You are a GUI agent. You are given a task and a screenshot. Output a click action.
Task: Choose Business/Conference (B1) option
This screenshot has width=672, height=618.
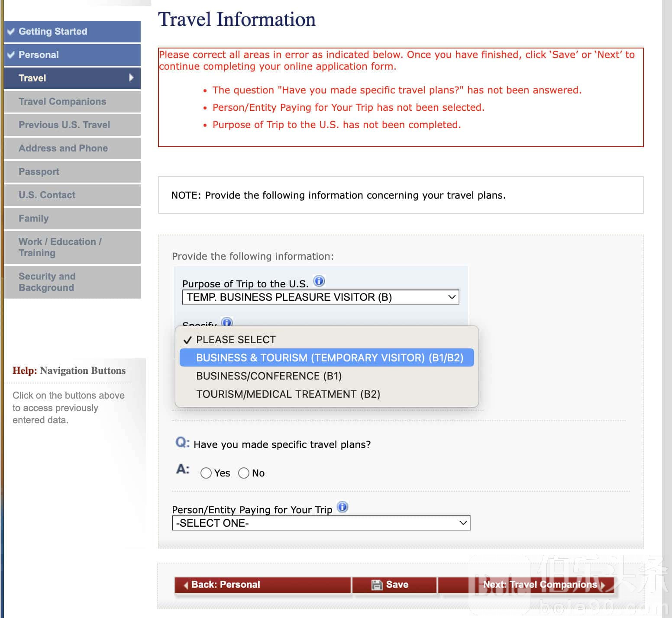click(x=269, y=376)
